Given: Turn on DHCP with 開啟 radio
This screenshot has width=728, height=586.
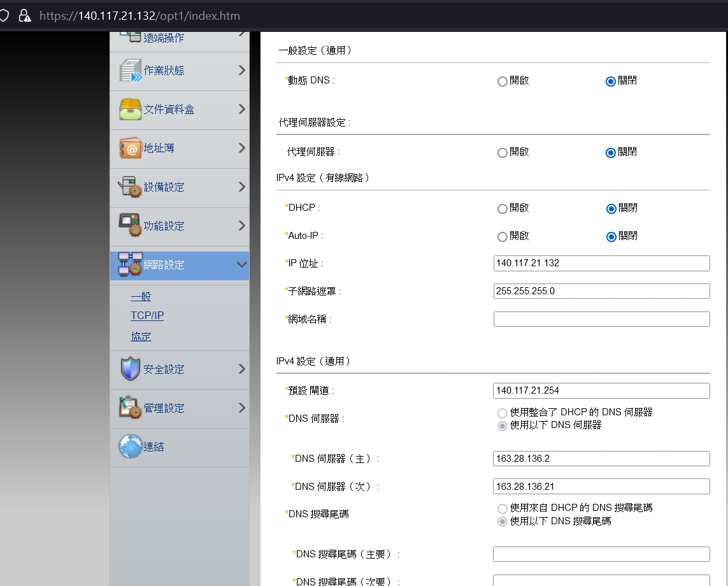Looking at the screenshot, I should 502,209.
